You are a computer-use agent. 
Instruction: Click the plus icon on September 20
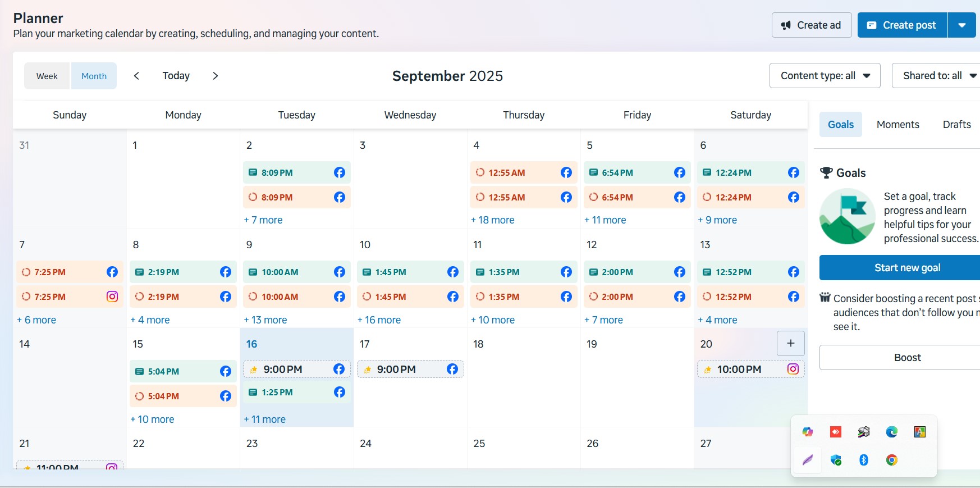[790, 343]
